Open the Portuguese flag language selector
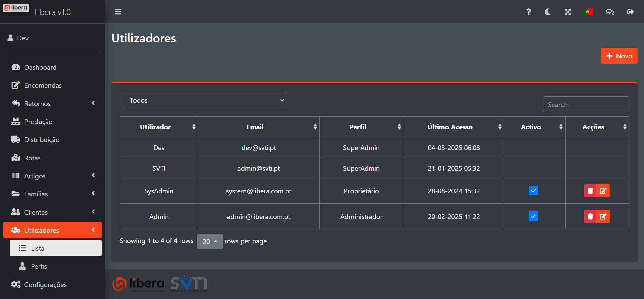The height and width of the screenshot is (299, 644). [588, 12]
